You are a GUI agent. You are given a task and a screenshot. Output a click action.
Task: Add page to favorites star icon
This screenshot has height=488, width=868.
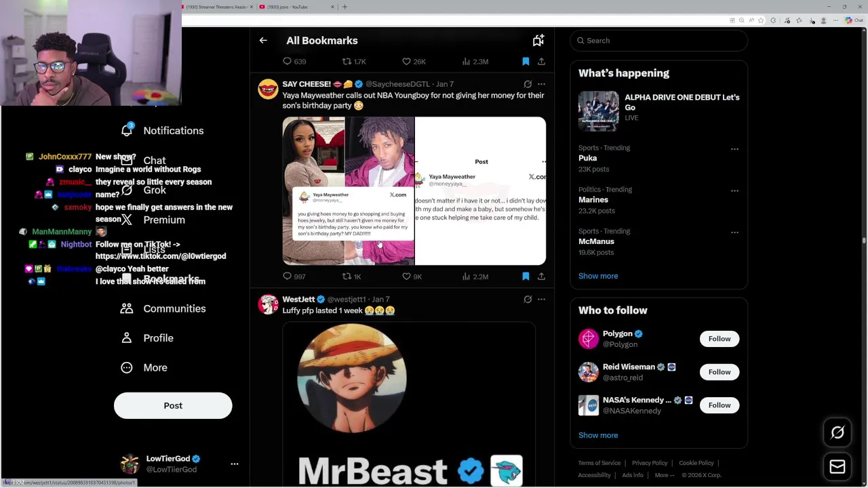click(762, 20)
